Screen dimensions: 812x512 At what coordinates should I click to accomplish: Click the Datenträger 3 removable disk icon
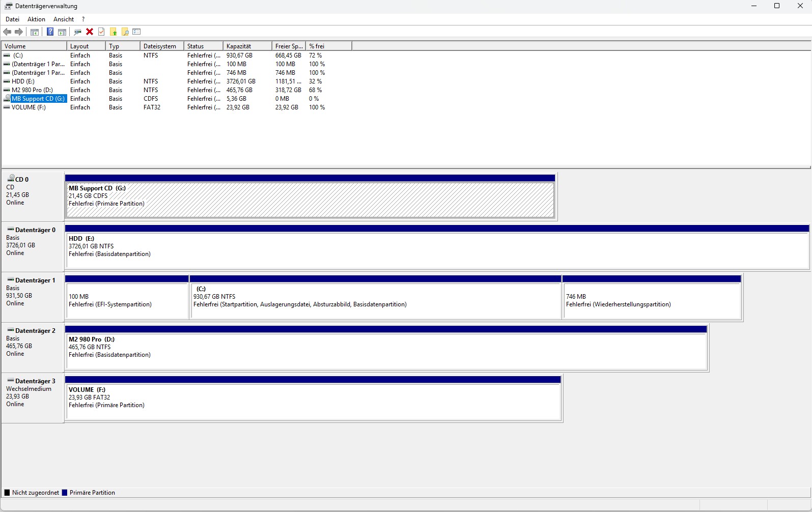point(10,381)
